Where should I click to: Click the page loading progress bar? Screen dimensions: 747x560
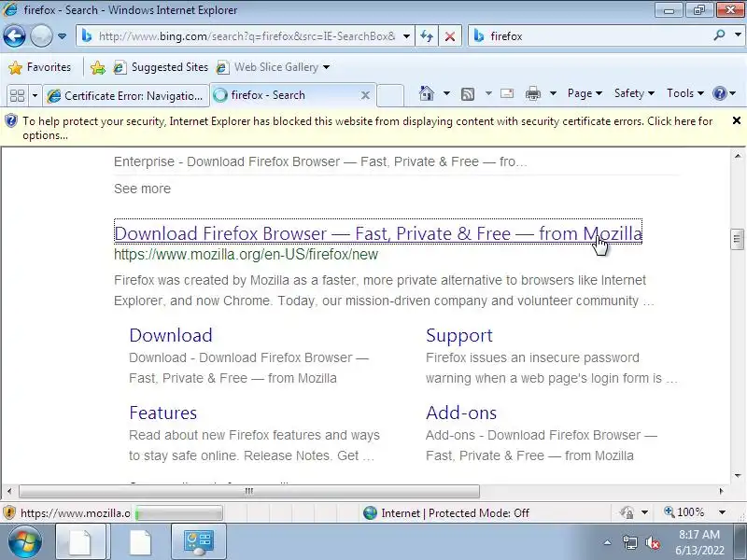coord(178,513)
